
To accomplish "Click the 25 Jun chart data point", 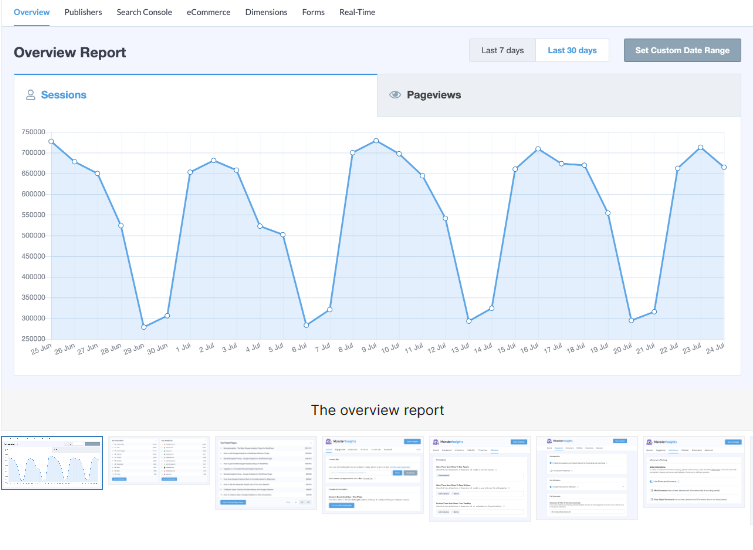I will tap(51, 142).
